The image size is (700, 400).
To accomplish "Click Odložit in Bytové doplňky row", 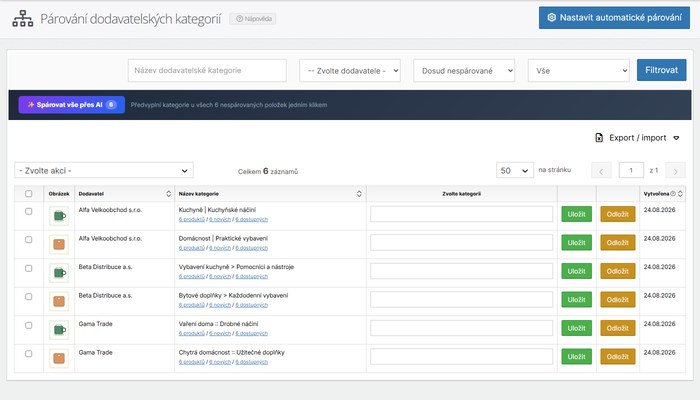I will point(617,300).
